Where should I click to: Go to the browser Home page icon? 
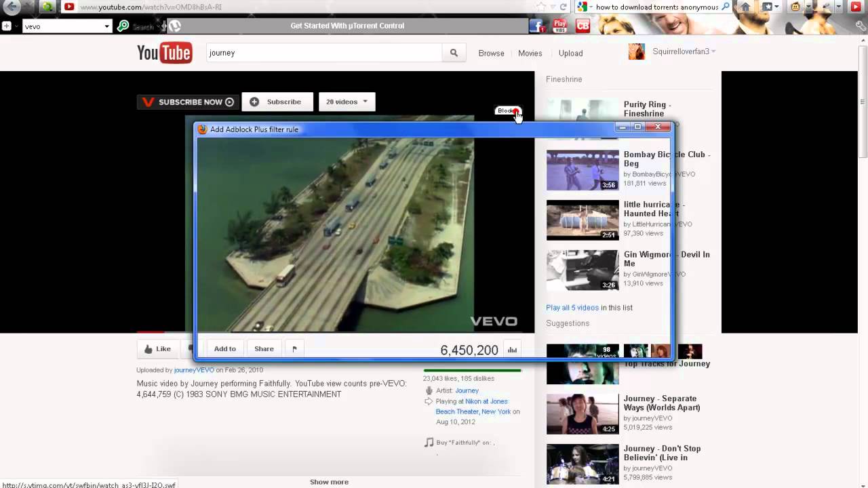(745, 7)
